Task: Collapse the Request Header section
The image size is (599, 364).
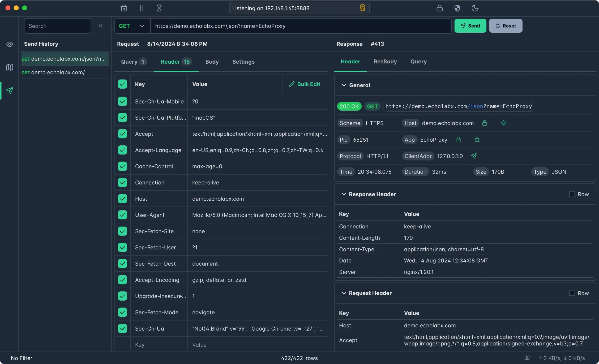Action: coord(344,293)
